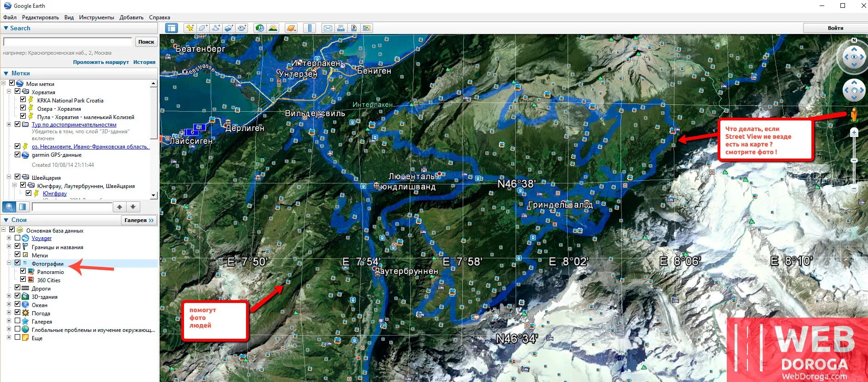868x382 pixels.
Task: Show the ruler measuring tool
Action: (x=310, y=28)
